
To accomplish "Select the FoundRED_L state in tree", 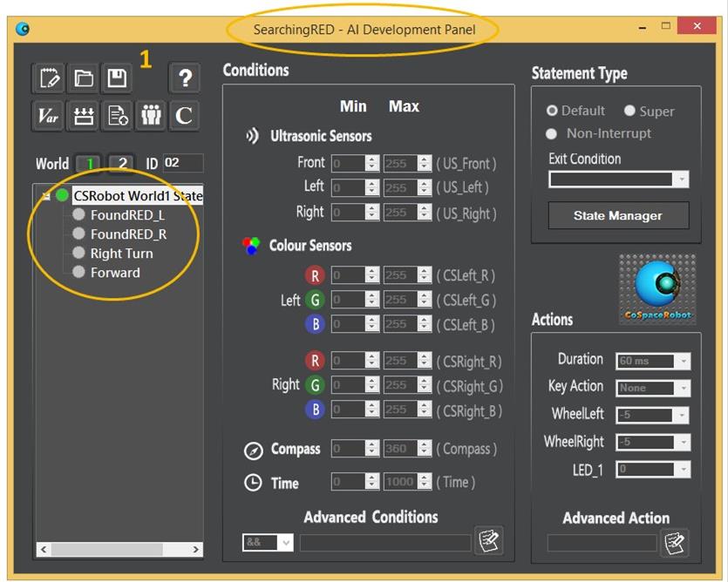I will click(126, 215).
